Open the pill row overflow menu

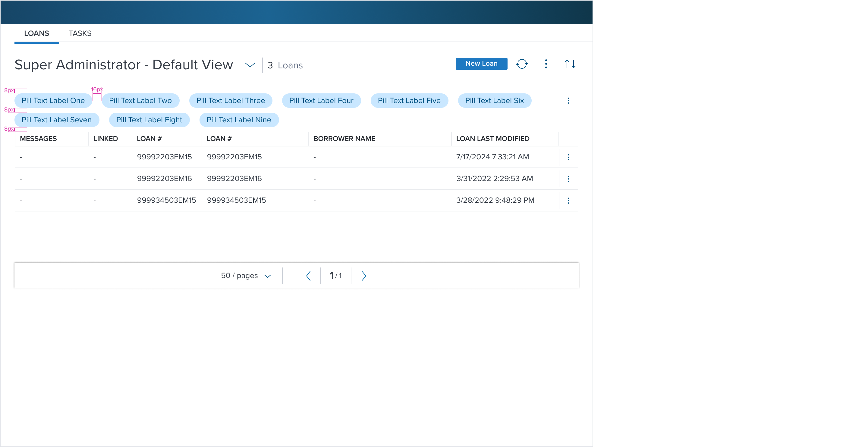568,101
